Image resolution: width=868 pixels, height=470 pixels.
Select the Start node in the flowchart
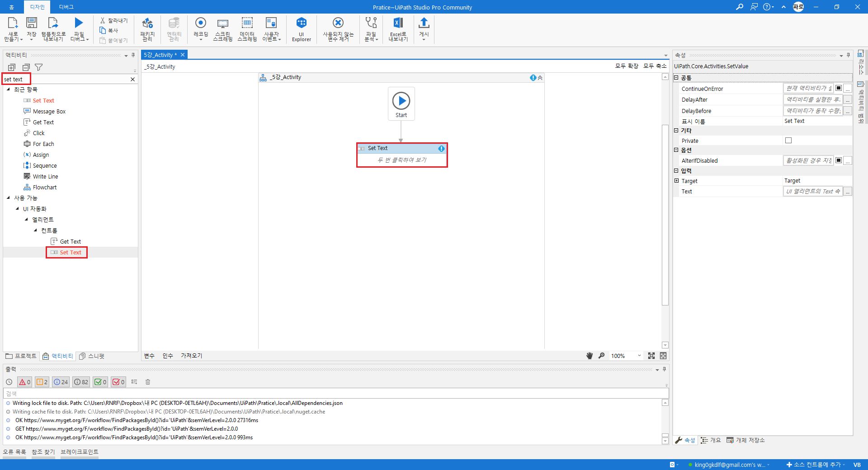pyautogui.click(x=401, y=103)
